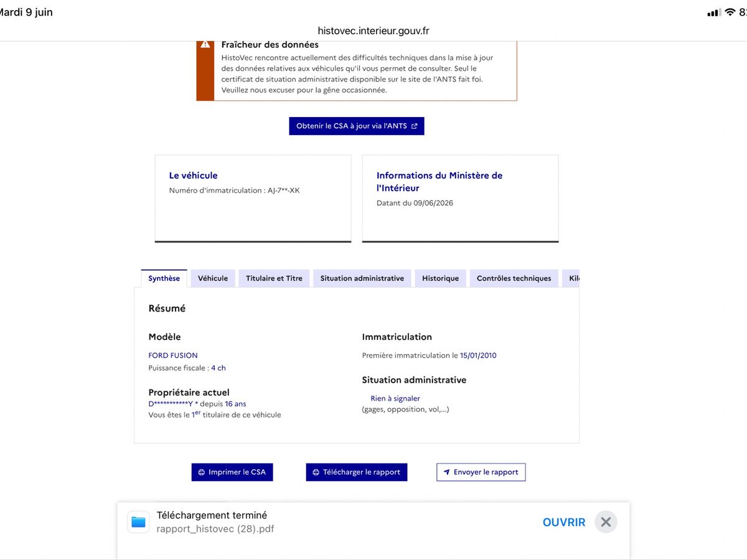Switch to the Véhicule tab
This screenshot has height=560, width=747.
tap(213, 278)
